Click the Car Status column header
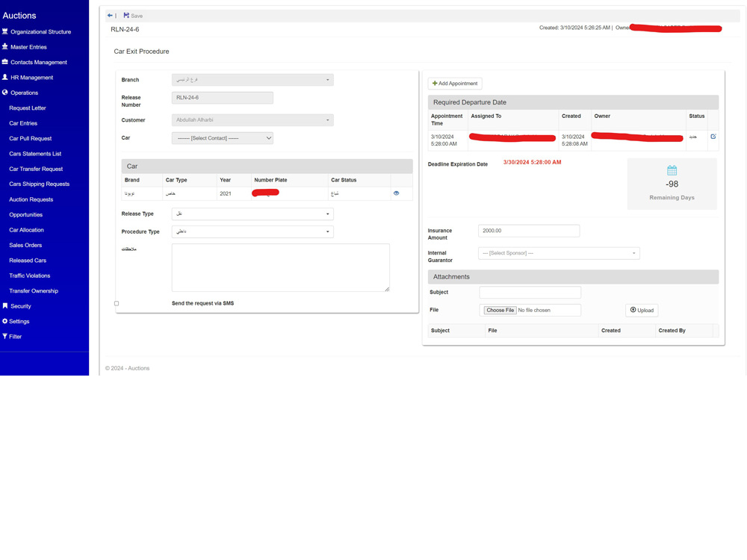The height and width of the screenshot is (560, 747). (x=344, y=180)
